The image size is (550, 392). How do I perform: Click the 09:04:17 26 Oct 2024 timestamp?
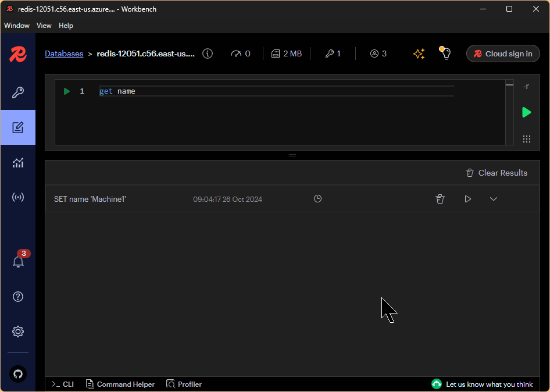[227, 199]
